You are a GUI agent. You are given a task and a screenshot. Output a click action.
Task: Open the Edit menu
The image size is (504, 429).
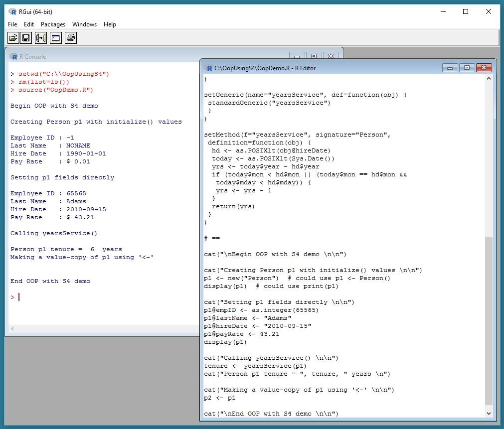tap(29, 24)
